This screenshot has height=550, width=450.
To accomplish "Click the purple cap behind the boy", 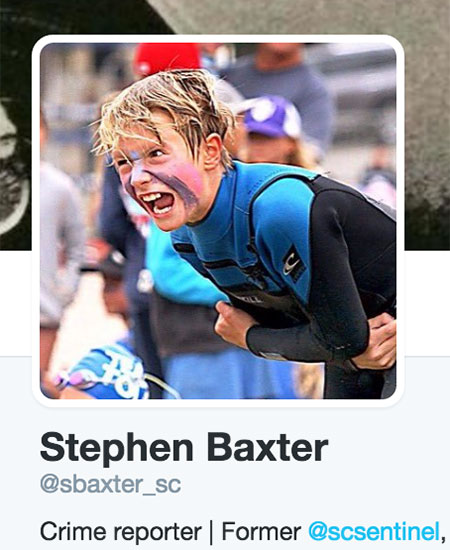I will [272, 116].
